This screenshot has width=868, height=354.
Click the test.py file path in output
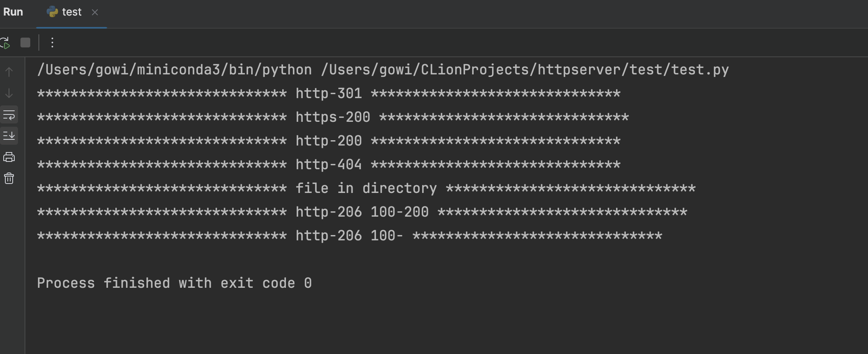524,70
